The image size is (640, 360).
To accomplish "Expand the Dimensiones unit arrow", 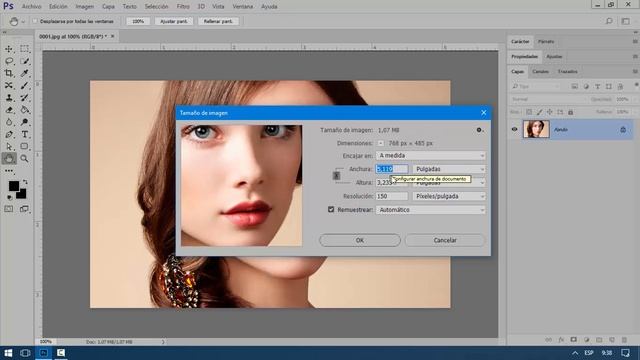I will [380, 143].
